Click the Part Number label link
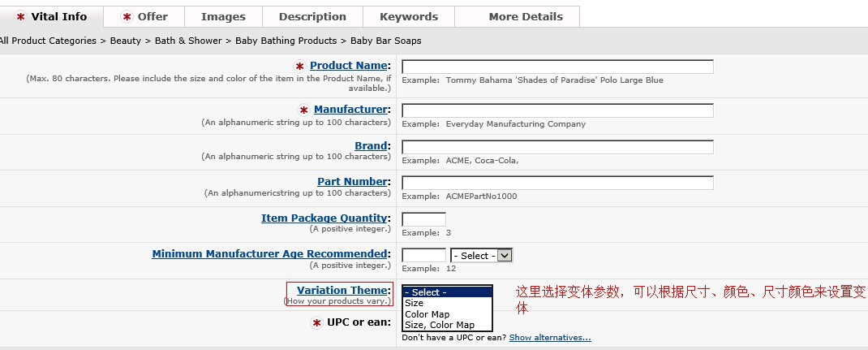Screen dimensions: 868x350 tap(351, 182)
